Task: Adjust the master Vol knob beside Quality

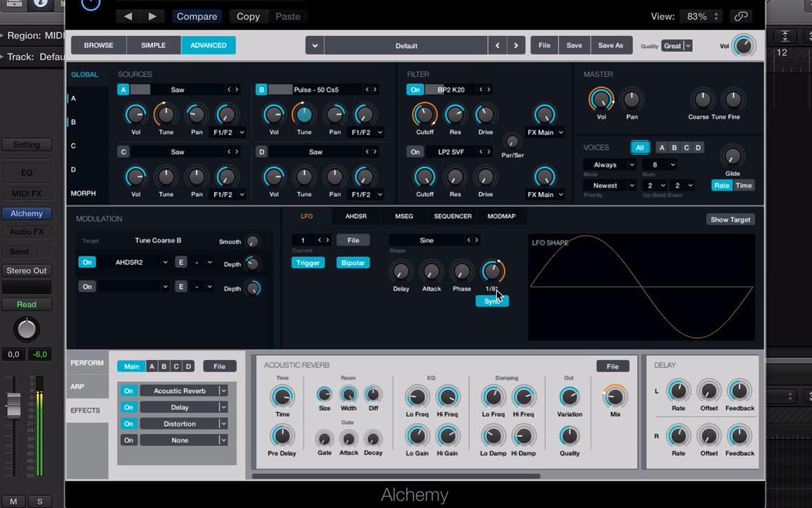Action: click(x=744, y=46)
